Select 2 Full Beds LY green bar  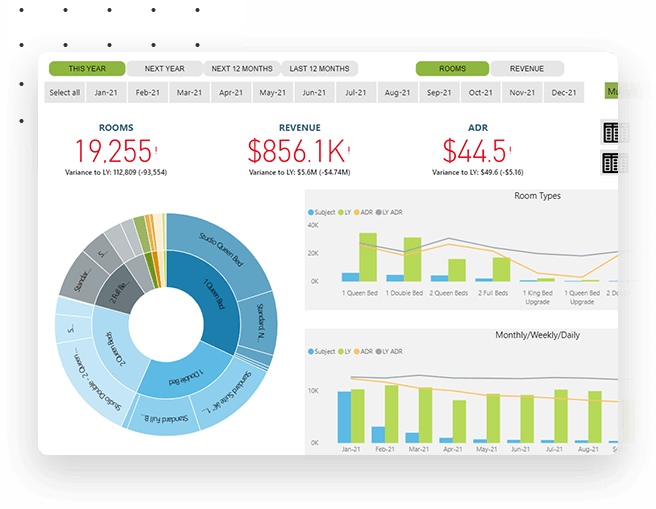coord(501,269)
